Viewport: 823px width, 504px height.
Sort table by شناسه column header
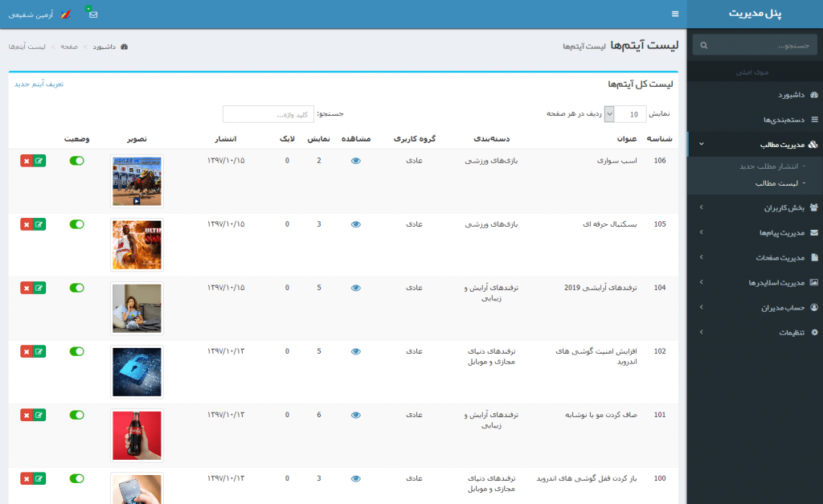(659, 138)
